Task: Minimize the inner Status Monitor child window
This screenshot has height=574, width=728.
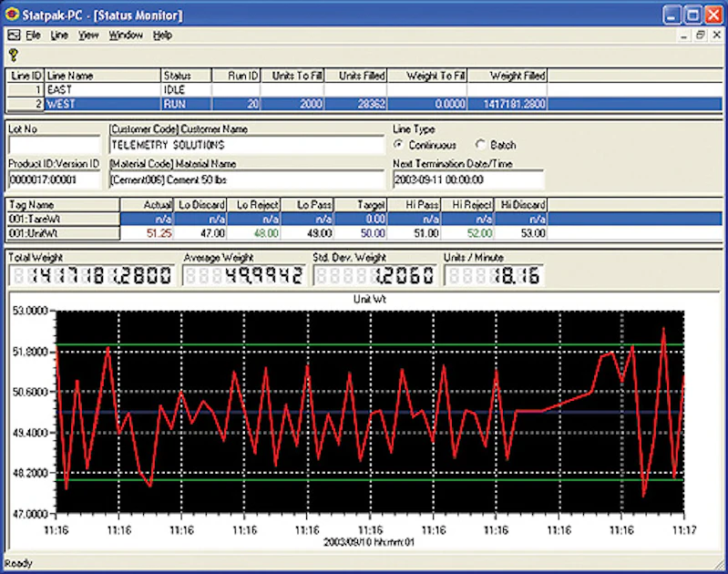Action: click(x=684, y=36)
